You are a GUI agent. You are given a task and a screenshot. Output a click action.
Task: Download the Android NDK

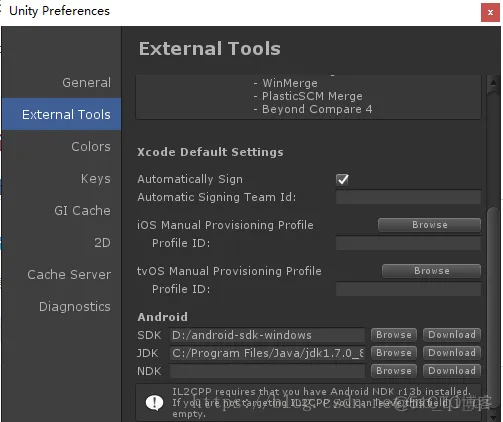pos(452,371)
